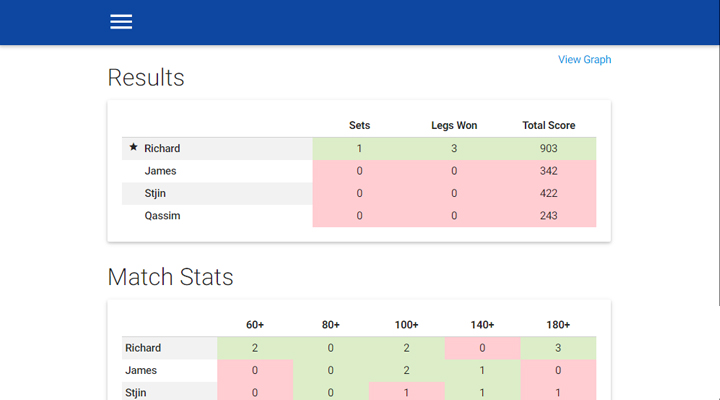Select James's 140+ count cell
Image resolution: width=720 pixels, height=400 pixels.
point(482,371)
